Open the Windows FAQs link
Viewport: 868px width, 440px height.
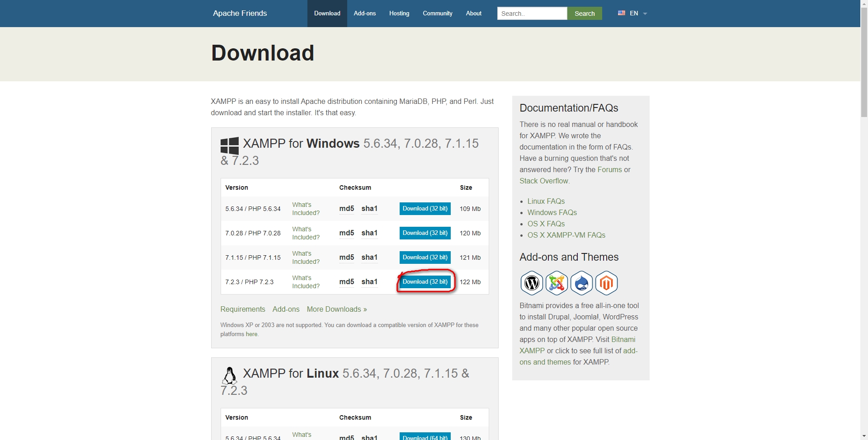(x=552, y=212)
